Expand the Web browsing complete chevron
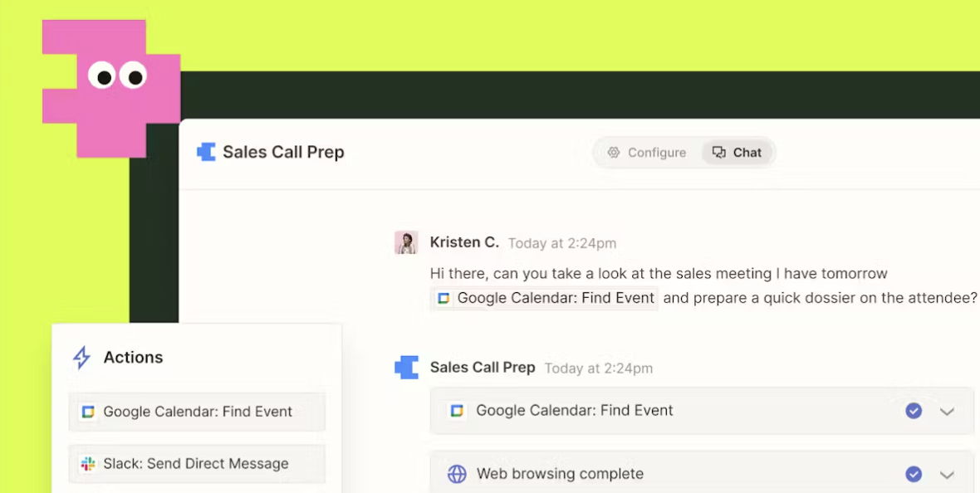The image size is (980, 493). coord(947,475)
